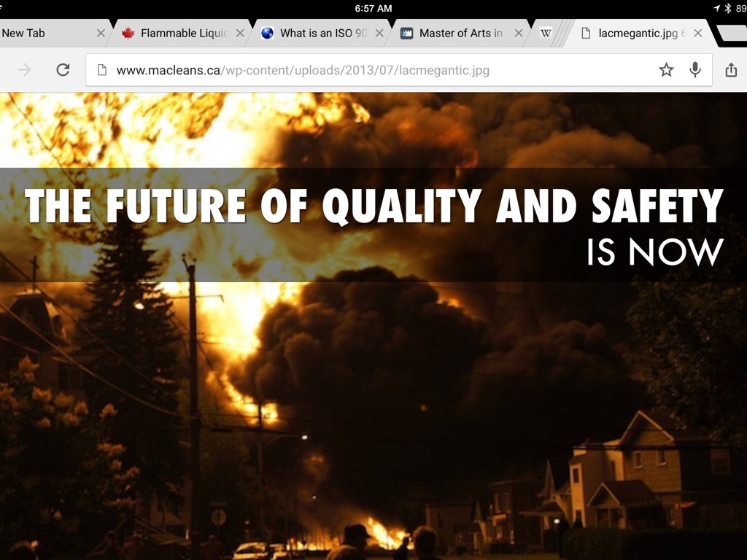The height and width of the screenshot is (560, 747).
Task: Close the What is an ISO tab
Action: pos(379,33)
